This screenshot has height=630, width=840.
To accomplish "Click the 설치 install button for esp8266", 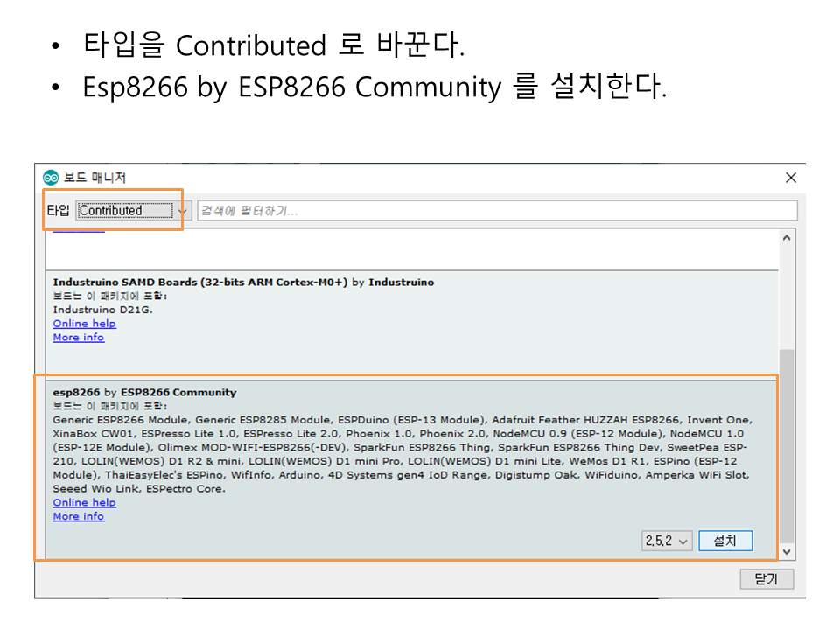I will tap(725, 541).
